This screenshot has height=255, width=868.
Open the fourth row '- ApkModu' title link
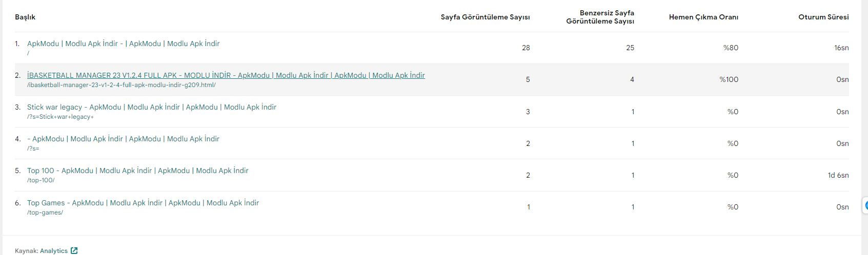click(124, 139)
